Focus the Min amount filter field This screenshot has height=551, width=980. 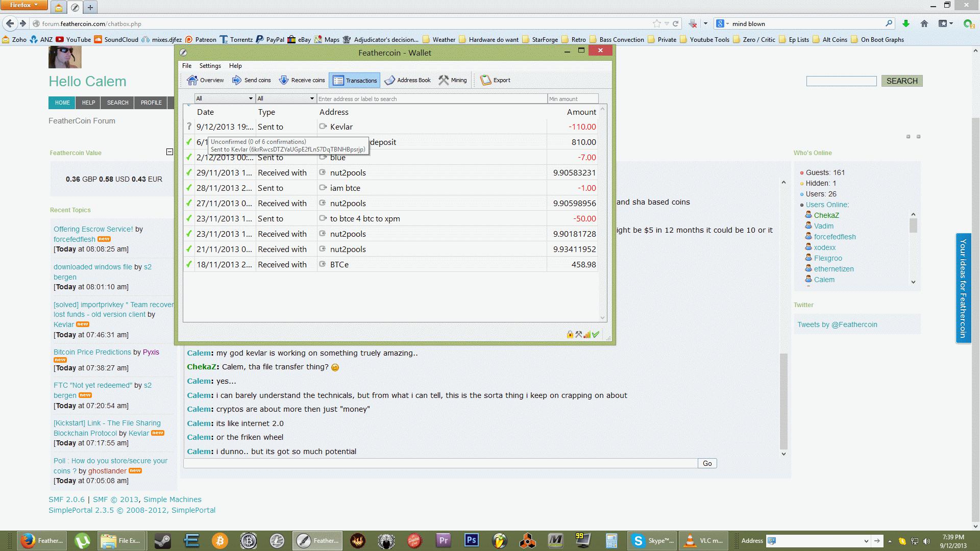[573, 98]
